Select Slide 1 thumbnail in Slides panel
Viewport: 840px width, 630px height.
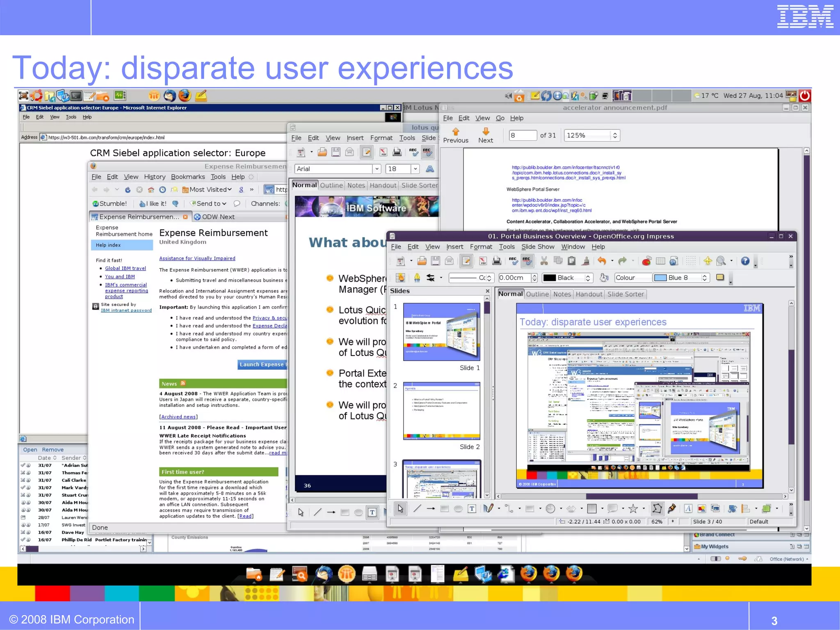(441, 332)
